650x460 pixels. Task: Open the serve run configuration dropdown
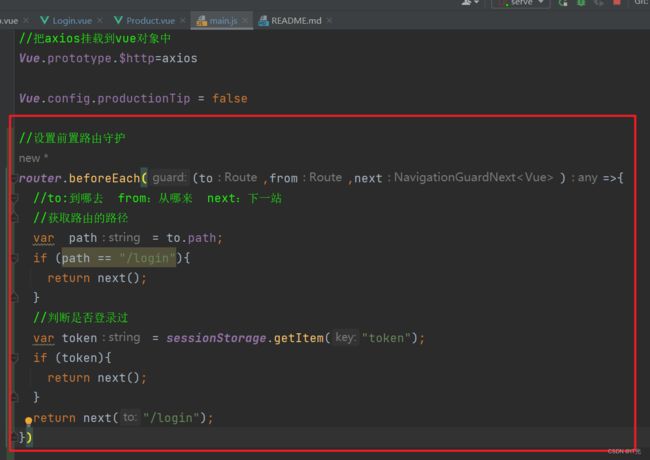(521, 2)
